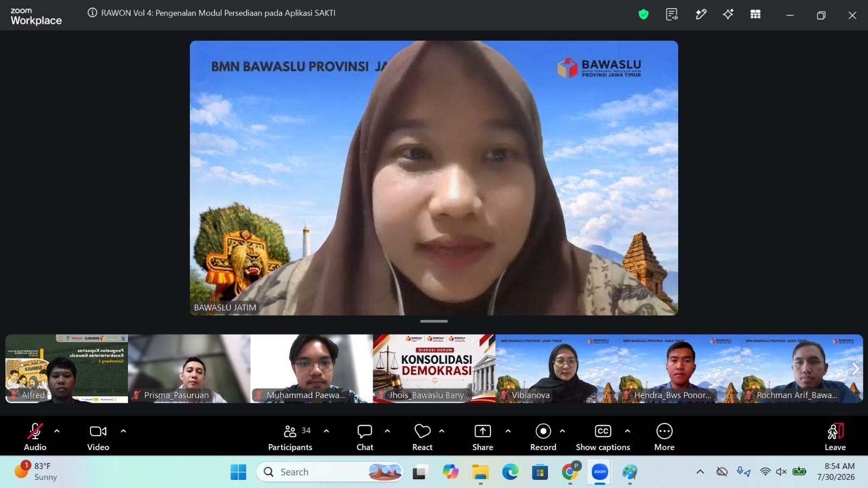Open the weather widget showing 83°F Sunny
This screenshot has height=488, width=868.
tap(37, 471)
